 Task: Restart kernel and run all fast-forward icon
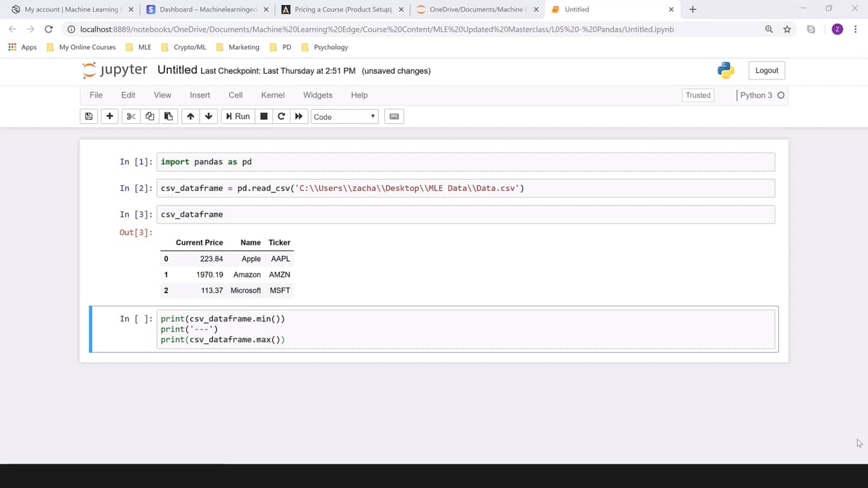click(x=299, y=116)
